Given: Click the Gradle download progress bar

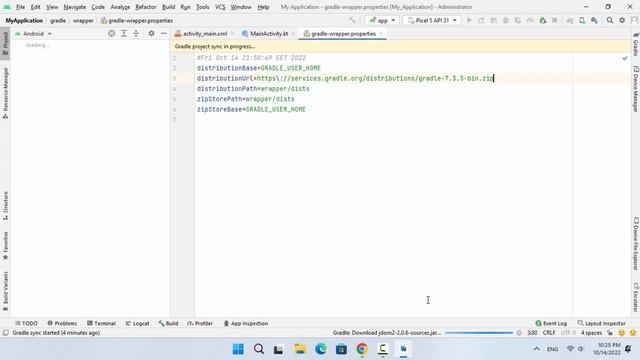Looking at the screenshot, I should [x=479, y=333].
